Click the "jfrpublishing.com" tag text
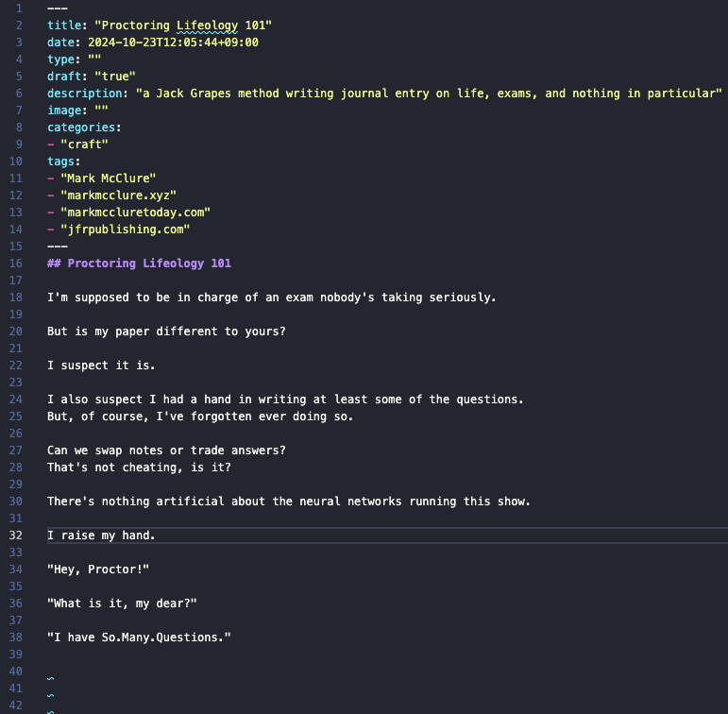 pyautogui.click(x=126, y=229)
